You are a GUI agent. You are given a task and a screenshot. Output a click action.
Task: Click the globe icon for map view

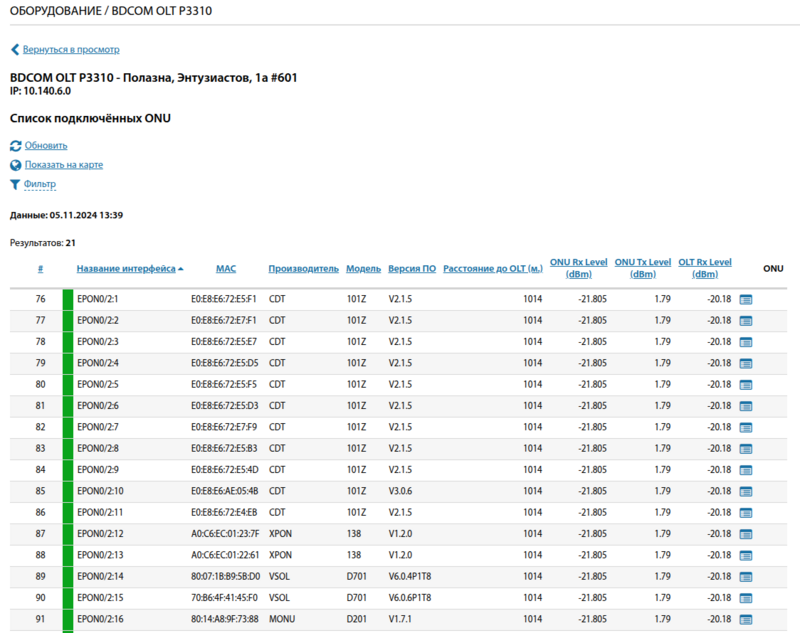coord(15,165)
